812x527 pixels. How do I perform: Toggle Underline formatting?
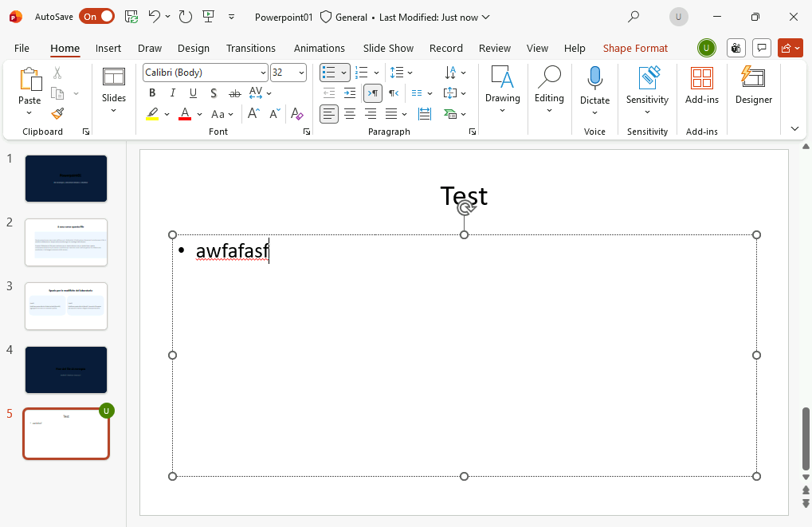pos(193,93)
